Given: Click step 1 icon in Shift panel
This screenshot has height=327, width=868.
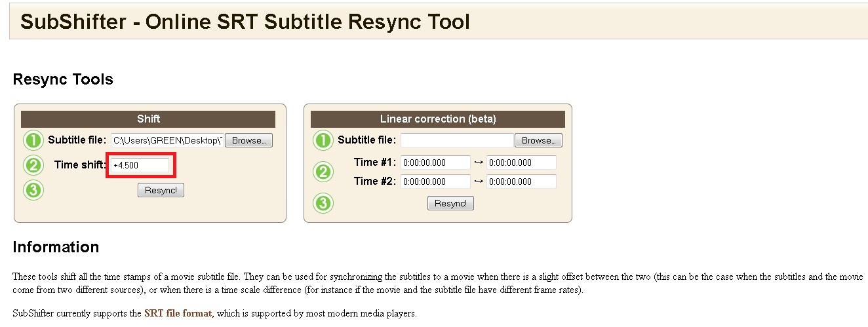Looking at the screenshot, I should click(33, 140).
